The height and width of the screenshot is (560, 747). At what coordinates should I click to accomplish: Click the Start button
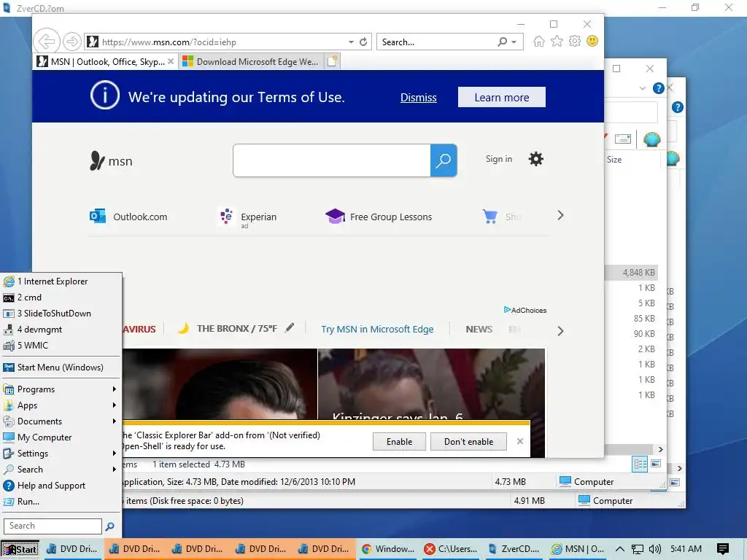point(20,549)
